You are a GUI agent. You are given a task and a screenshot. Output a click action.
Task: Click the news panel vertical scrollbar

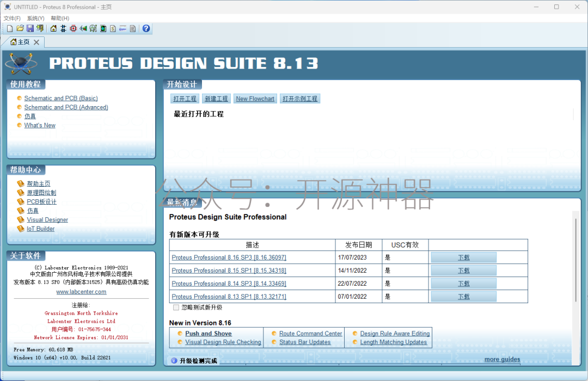click(575, 260)
